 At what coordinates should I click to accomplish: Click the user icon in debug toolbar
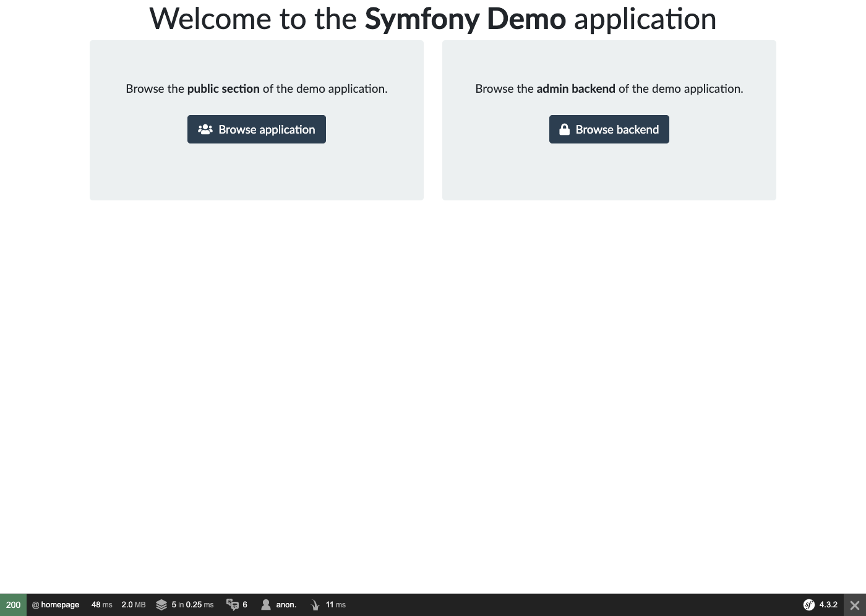pyautogui.click(x=266, y=605)
